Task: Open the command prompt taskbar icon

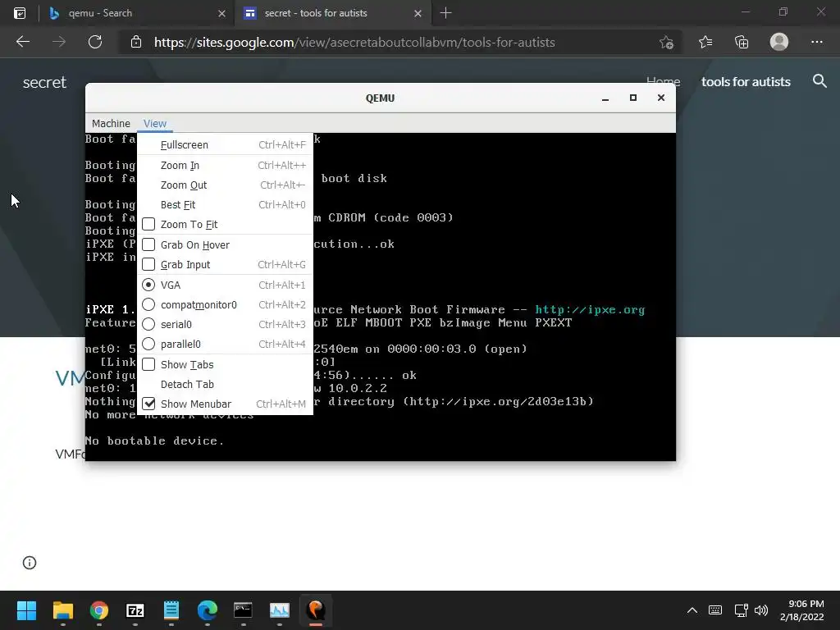Action: (x=243, y=610)
